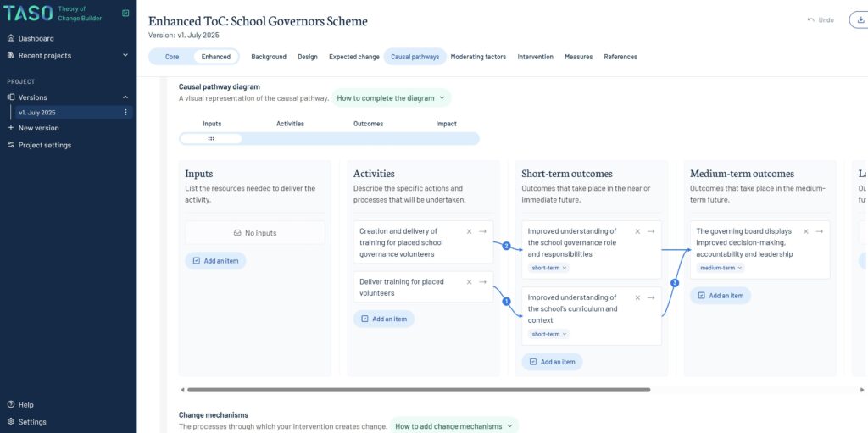
Task: Select the Enhanced toggle option
Action: pyautogui.click(x=215, y=57)
